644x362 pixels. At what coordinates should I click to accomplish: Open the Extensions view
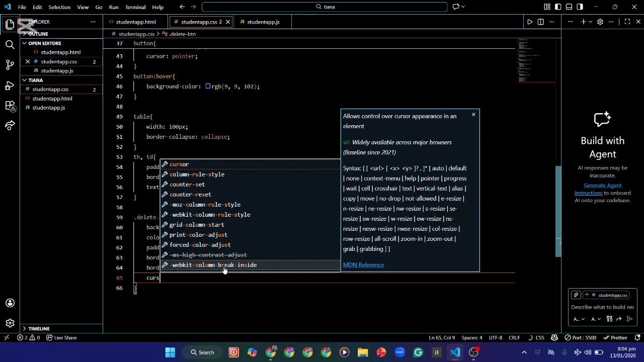click(x=10, y=106)
